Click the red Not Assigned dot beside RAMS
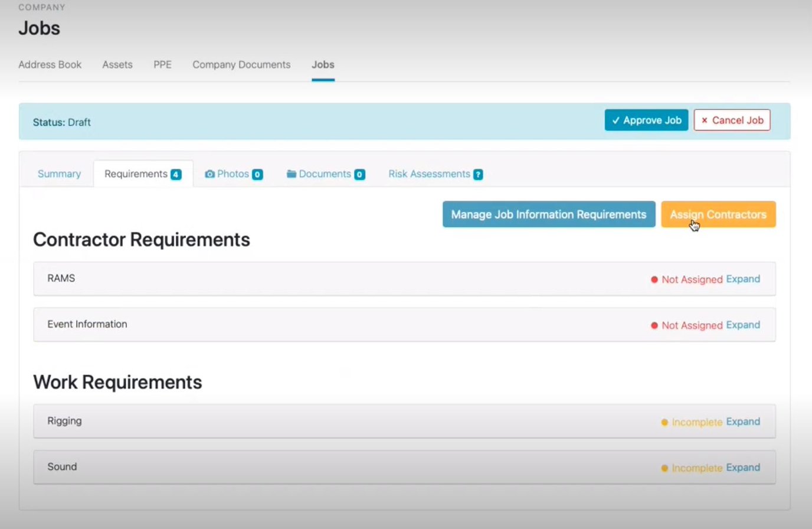 point(653,279)
